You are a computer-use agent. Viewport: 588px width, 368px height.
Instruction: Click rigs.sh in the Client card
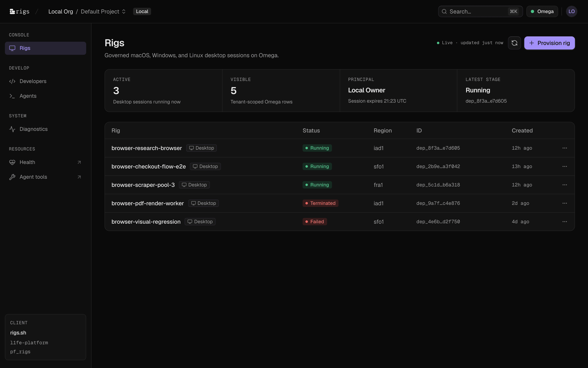[18, 333]
